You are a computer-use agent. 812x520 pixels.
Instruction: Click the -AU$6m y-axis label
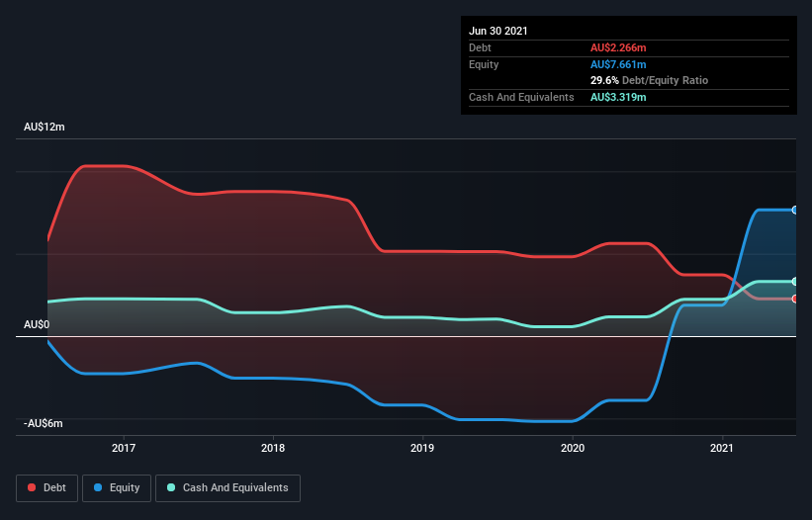tap(43, 423)
